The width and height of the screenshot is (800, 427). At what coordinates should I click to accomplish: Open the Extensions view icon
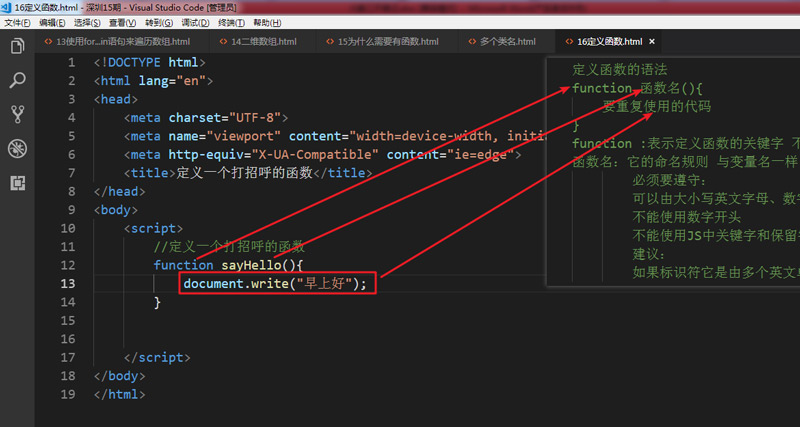click(17, 183)
